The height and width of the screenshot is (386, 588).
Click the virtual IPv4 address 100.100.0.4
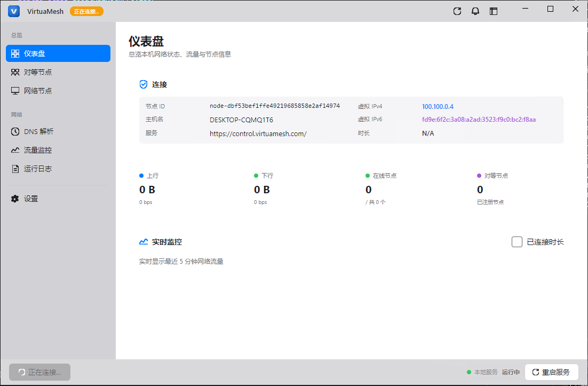point(438,107)
